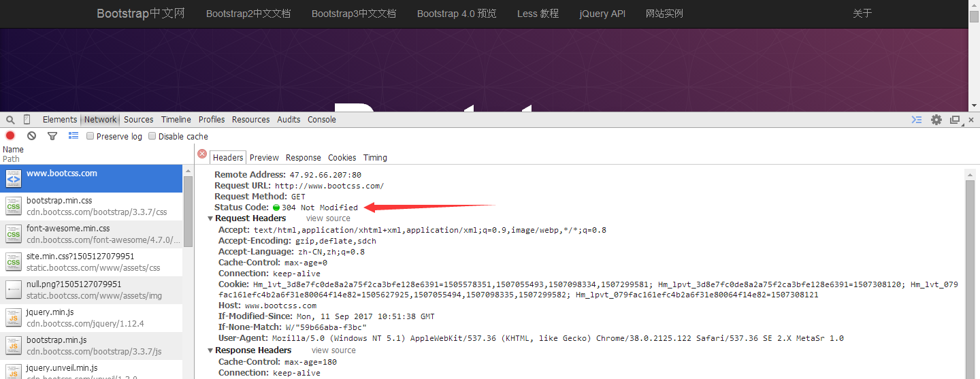Open the Audits panel
The height and width of the screenshot is (379, 980).
[289, 120]
